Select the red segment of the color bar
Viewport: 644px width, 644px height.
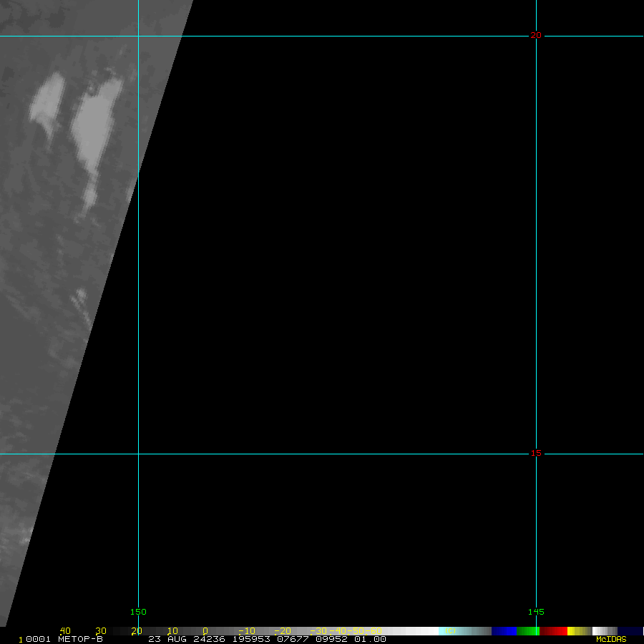pyautogui.click(x=554, y=631)
